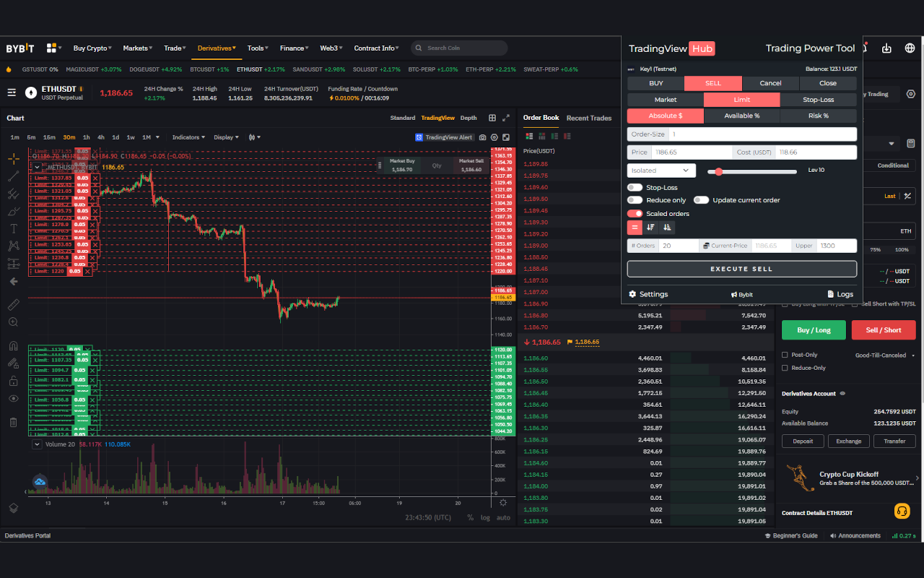Image resolution: width=924 pixels, height=578 pixels.
Task: Select the equal distribution icon
Action: pos(635,227)
